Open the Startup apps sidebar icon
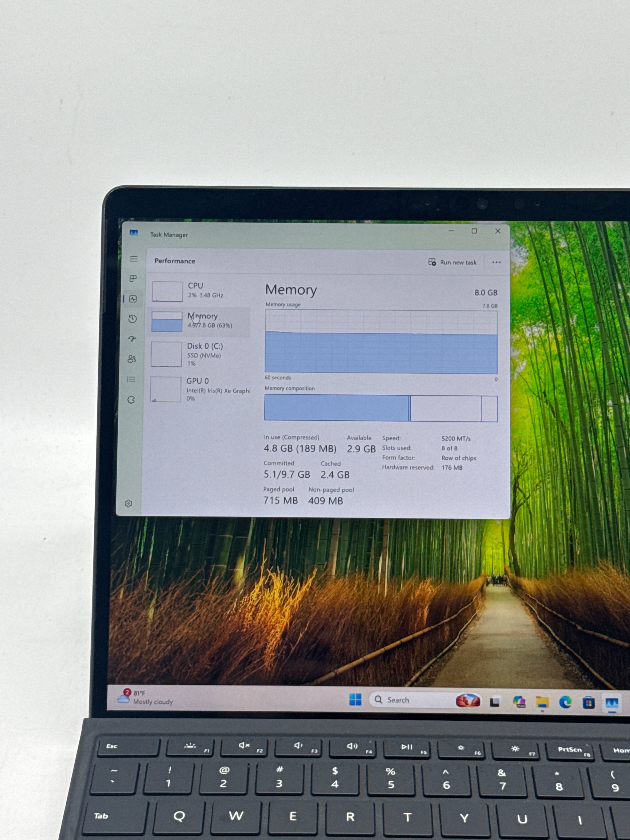This screenshot has height=840, width=630. 132,339
